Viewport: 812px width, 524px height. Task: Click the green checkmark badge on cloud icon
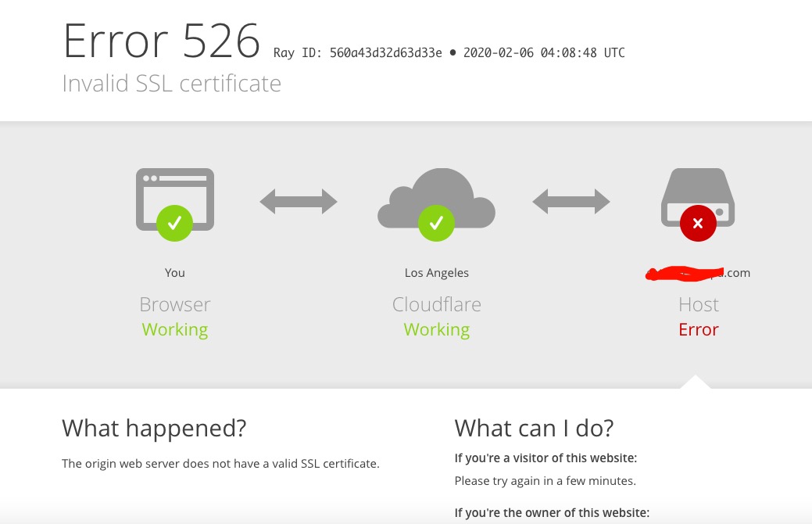coord(437,223)
